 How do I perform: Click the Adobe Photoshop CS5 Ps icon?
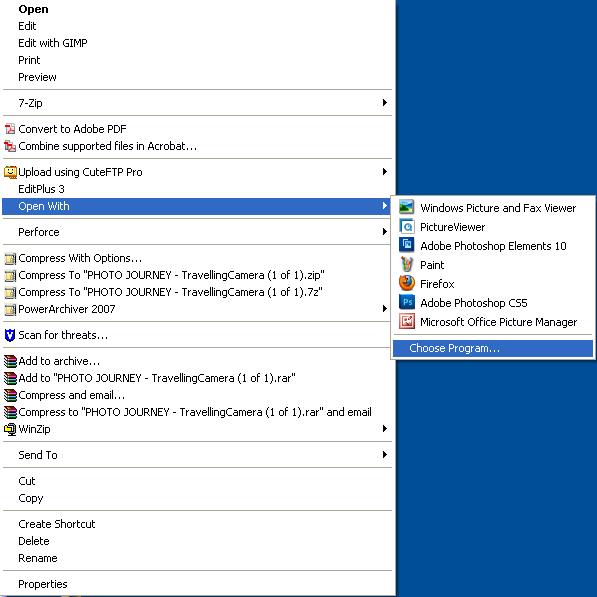point(407,302)
